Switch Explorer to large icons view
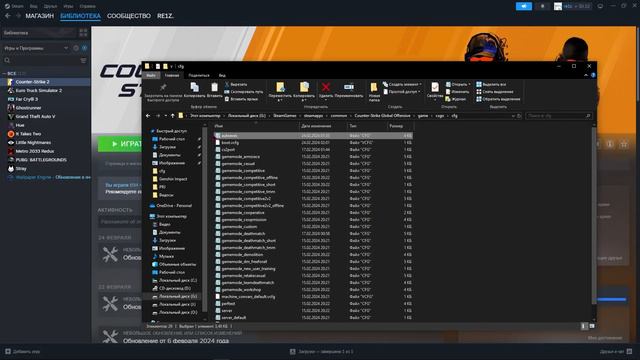Screen dimensions: 640x360 (x=592, y=326)
